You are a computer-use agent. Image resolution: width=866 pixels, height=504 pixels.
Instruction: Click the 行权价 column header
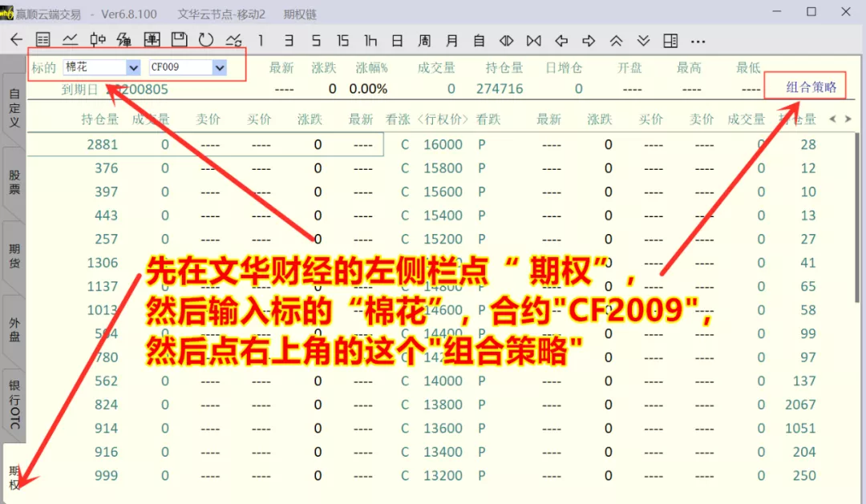443,119
